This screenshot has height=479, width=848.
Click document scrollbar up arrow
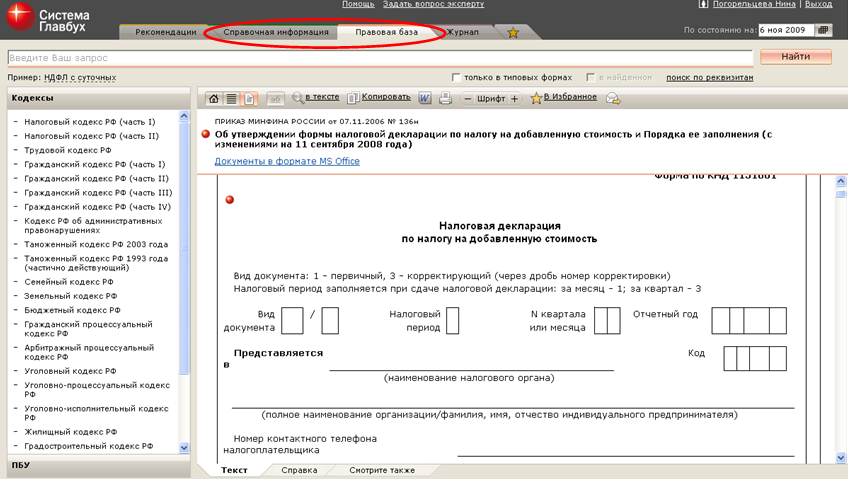[x=840, y=181]
